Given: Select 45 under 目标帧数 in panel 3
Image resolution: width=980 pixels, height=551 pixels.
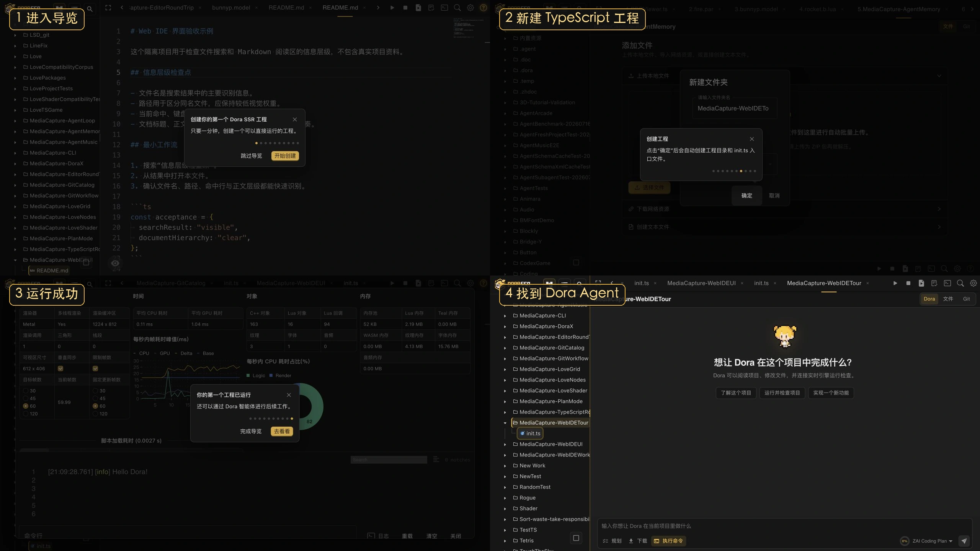Looking at the screenshot, I should point(26,398).
